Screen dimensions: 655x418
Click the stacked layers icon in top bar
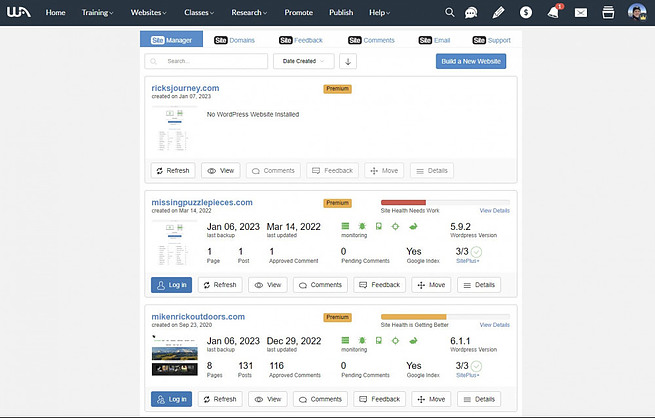(x=608, y=13)
